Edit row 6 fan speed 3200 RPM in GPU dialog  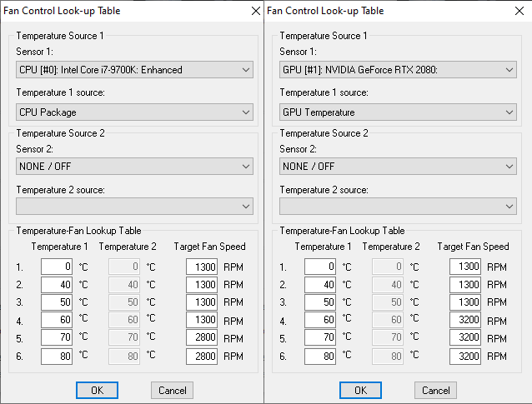465,356
